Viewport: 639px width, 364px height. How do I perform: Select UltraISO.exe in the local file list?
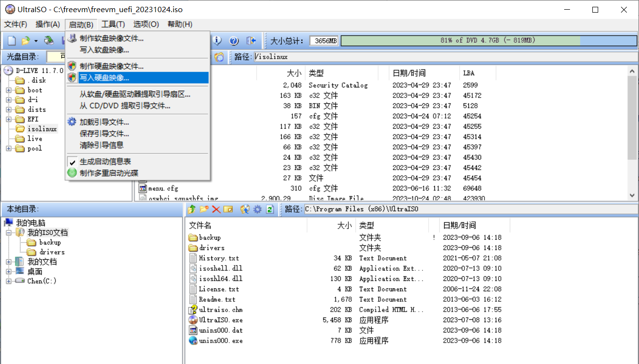point(221,320)
